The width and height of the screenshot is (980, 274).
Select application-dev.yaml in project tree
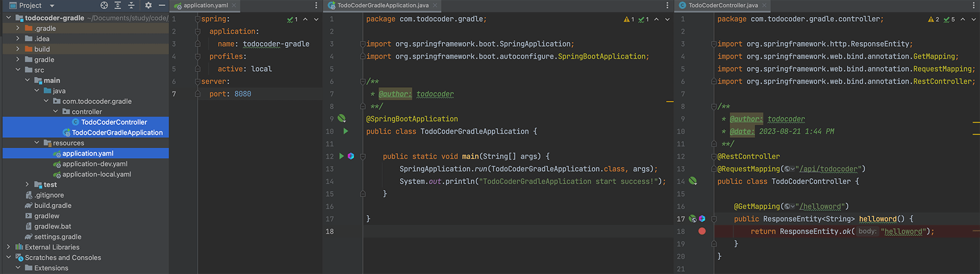pyautogui.click(x=95, y=164)
